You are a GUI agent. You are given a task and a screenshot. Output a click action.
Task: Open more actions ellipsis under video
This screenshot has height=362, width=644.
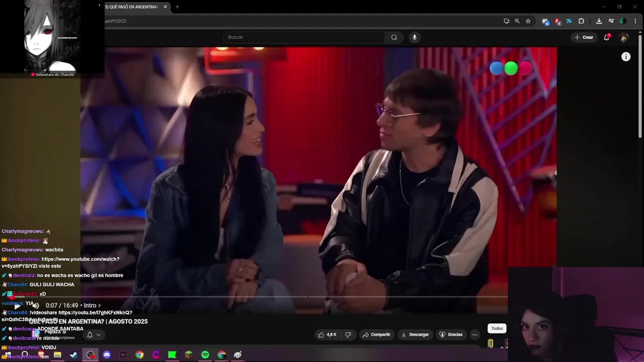(x=474, y=334)
